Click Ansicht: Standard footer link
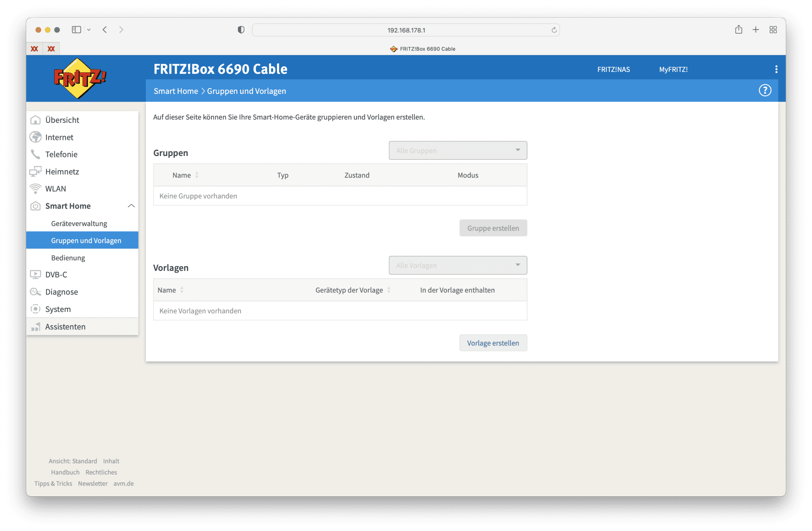This screenshot has height=531, width=812. (x=73, y=461)
